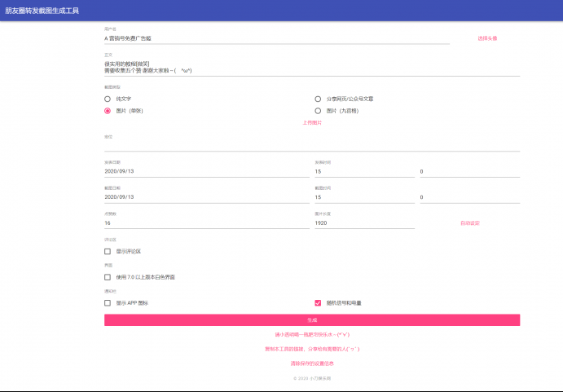The width and height of the screenshot is (563, 392).
Task: Click the 点赞数 field showing 16
Action: click(206, 222)
